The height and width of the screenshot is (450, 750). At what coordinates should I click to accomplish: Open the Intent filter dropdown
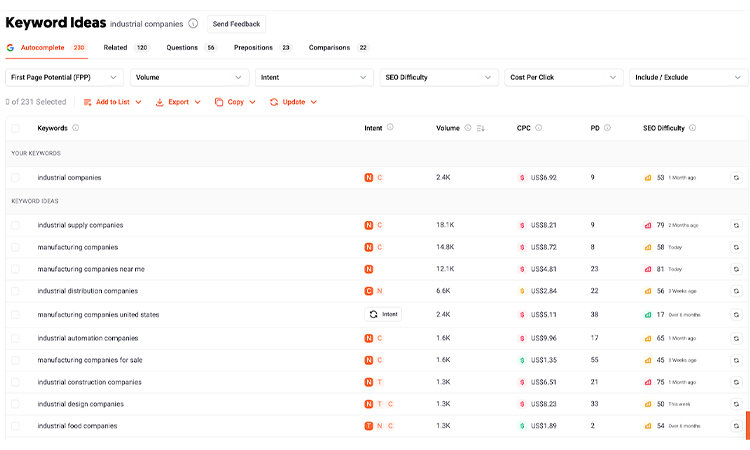314,77
